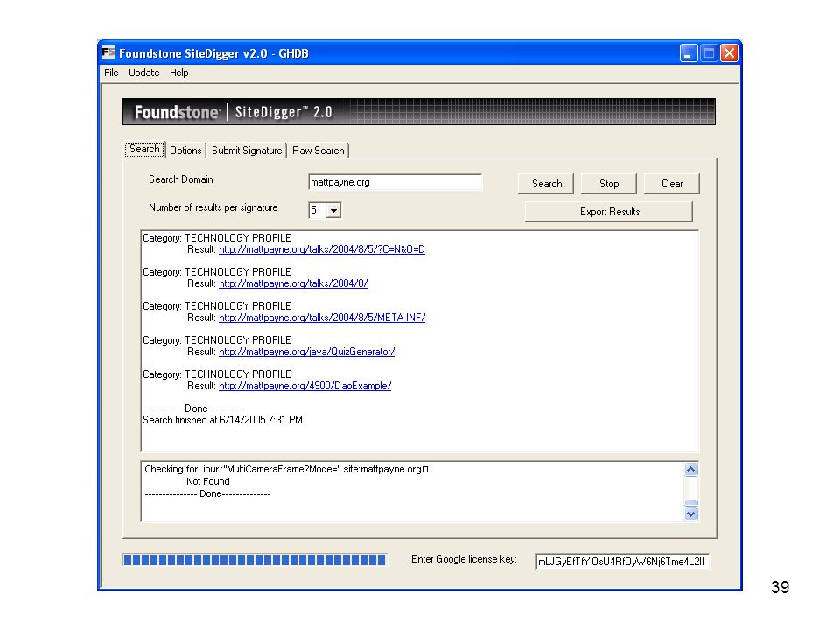Expand the results per signature dropdown
The image size is (840, 630).
[333, 211]
